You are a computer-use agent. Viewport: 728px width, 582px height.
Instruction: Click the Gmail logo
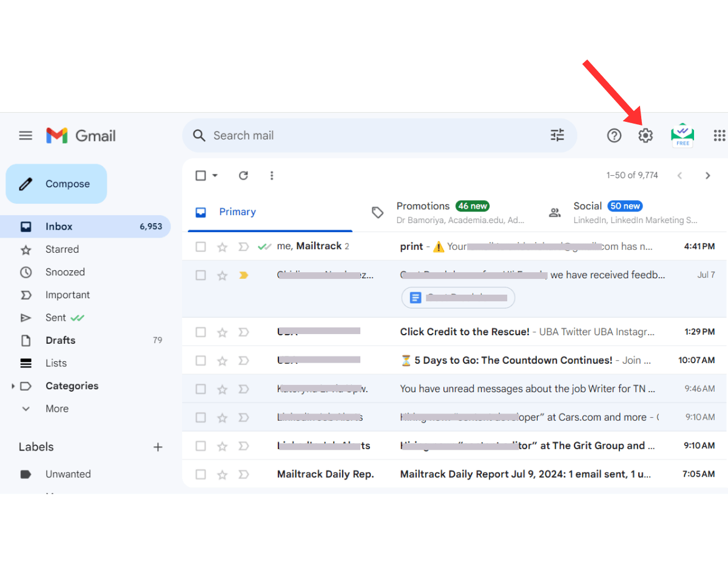click(x=81, y=136)
